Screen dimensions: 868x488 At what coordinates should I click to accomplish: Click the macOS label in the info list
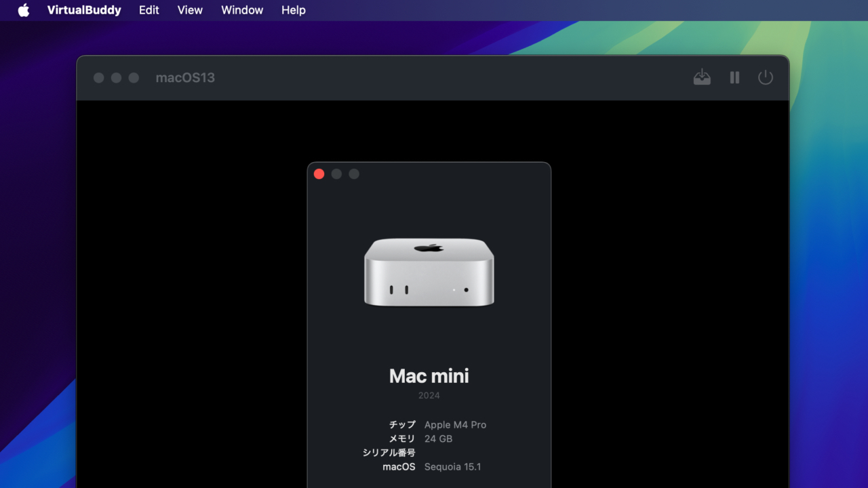coord(399,467)
